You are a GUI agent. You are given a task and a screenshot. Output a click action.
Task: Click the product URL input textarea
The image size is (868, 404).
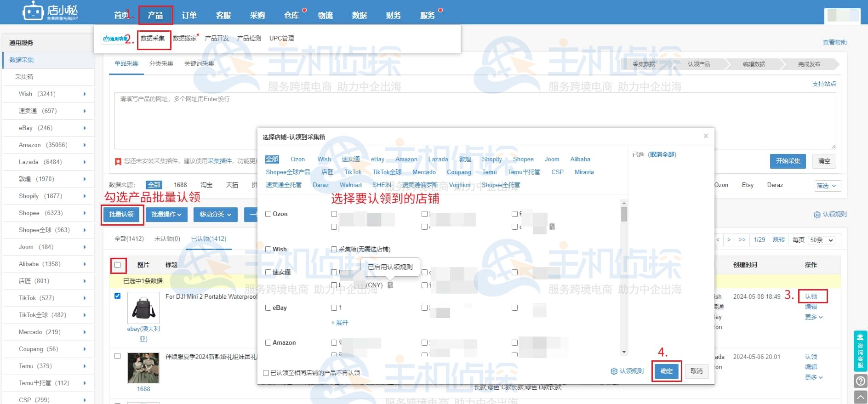pos(475,120)
